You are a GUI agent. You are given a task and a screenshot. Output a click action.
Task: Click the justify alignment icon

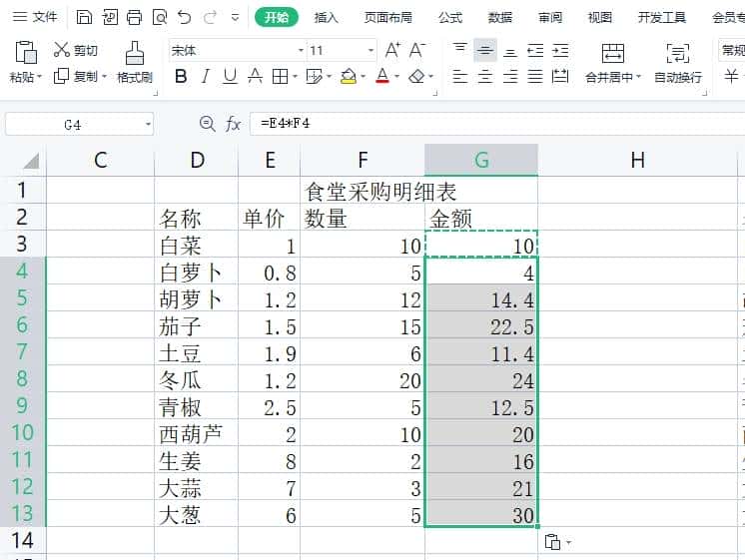[535, 76]
